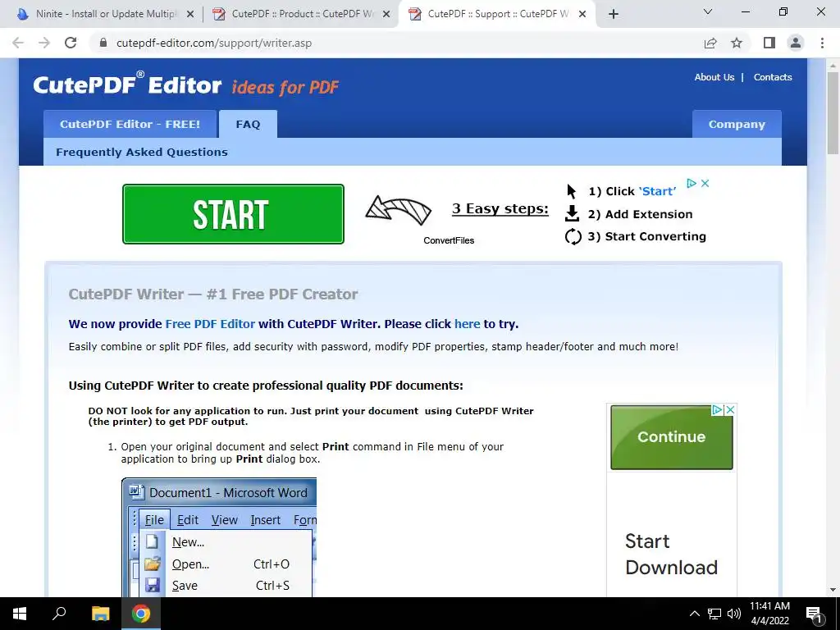
Task: Click the refresh icon beside Start Converting
Action: [573, 236]
